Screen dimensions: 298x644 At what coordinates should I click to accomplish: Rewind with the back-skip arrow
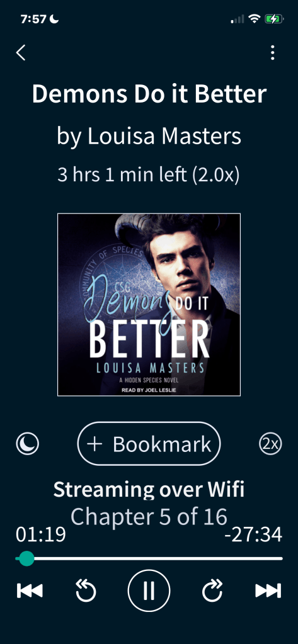point(86,590)
